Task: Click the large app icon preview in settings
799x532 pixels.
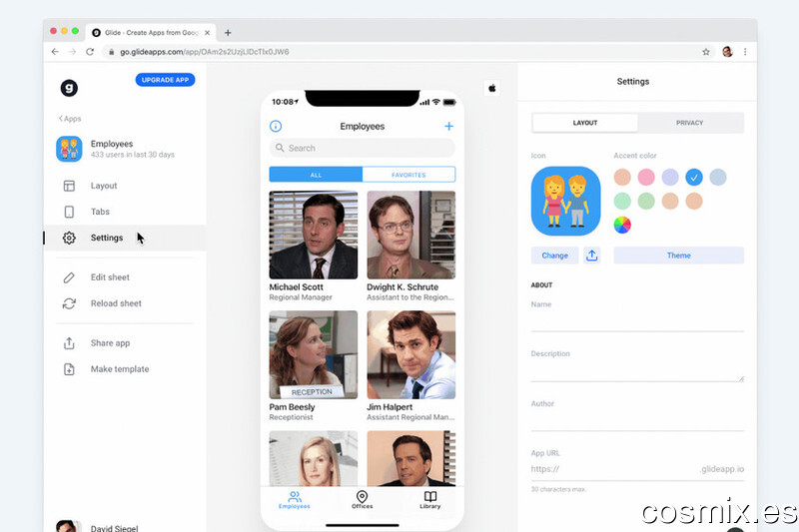Action: [x=565, y=201]
